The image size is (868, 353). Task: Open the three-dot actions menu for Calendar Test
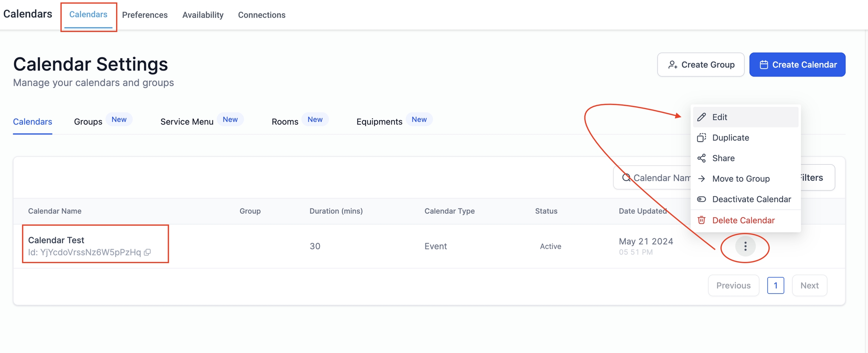[x=745, y=246]
